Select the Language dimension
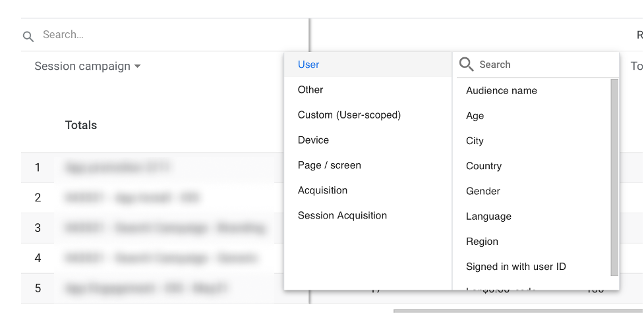 [x=488, y=217]
